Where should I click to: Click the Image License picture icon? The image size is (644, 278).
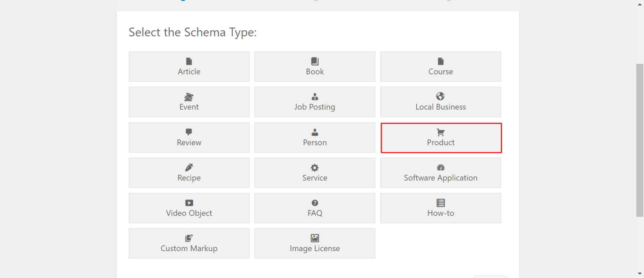pos(315,238)
